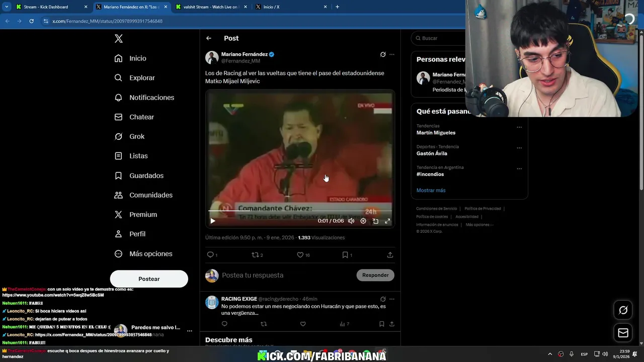Bookmark the main post
This screenshot has width=644, height=362.
click(345, 255)
